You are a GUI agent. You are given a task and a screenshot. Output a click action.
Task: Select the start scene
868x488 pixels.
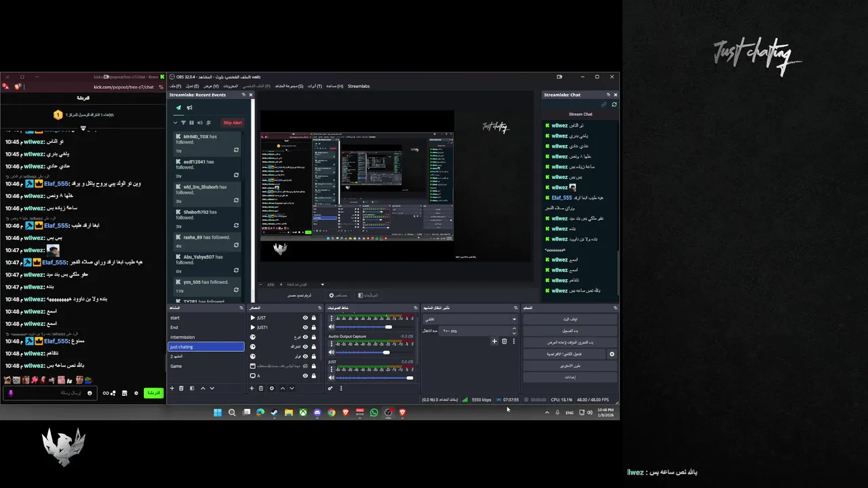205,318
